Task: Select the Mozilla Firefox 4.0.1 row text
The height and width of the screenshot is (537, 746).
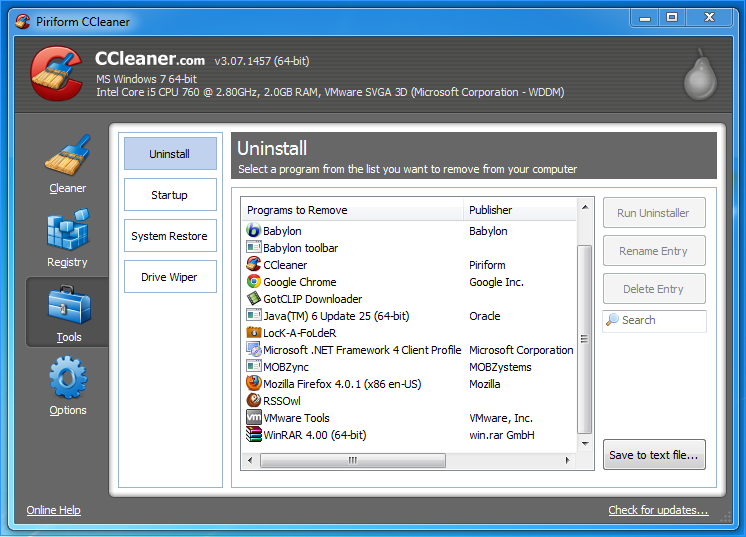Action: 342,384
